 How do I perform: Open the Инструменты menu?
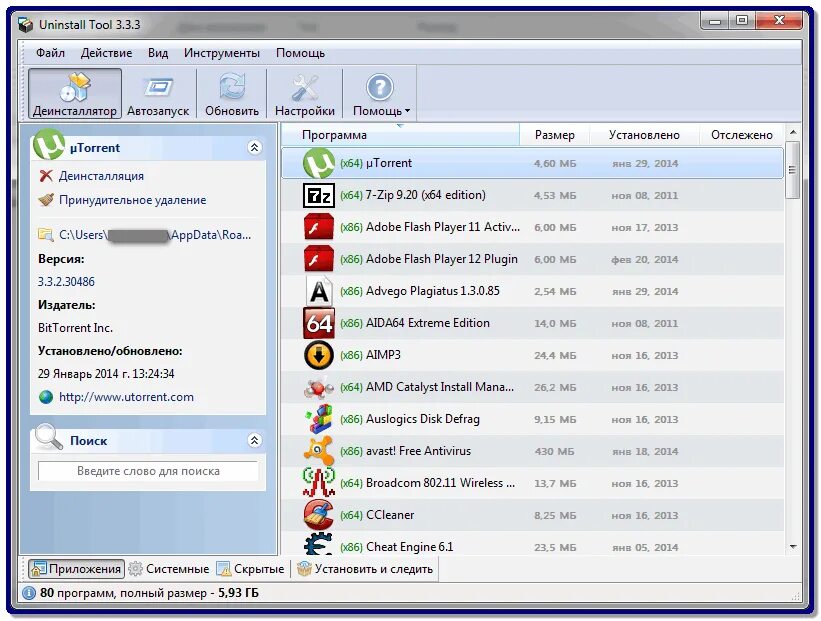(221, 53)
